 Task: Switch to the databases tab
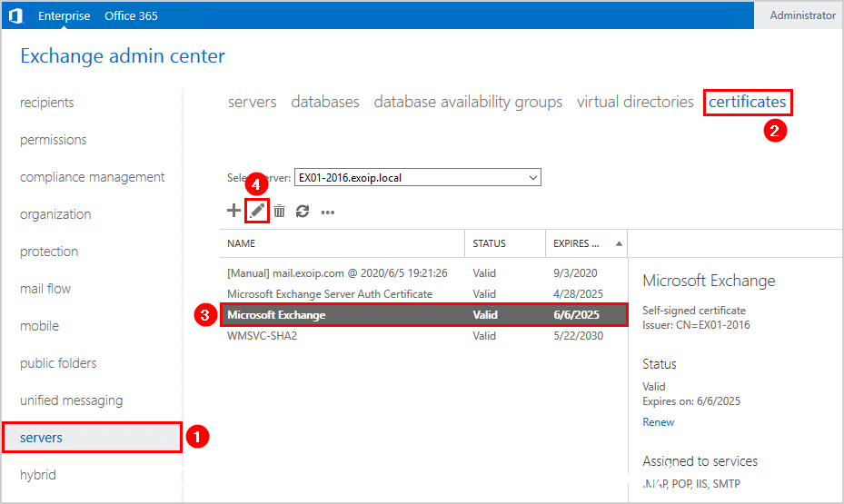325,102
